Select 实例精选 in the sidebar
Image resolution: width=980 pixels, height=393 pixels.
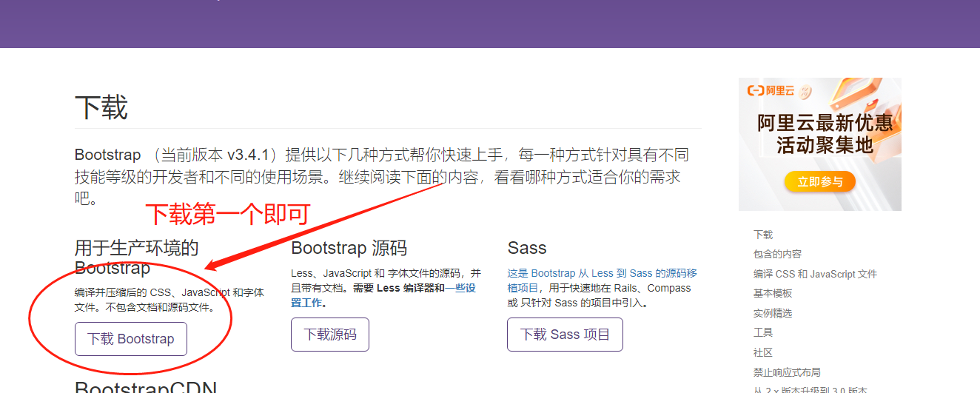[x=773, y=313]
